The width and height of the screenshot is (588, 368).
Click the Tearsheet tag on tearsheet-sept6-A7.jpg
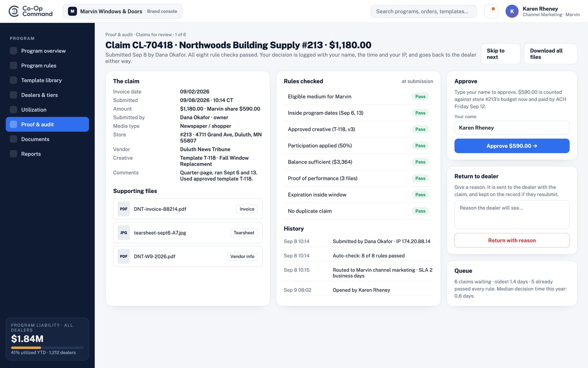click(244, 233)
